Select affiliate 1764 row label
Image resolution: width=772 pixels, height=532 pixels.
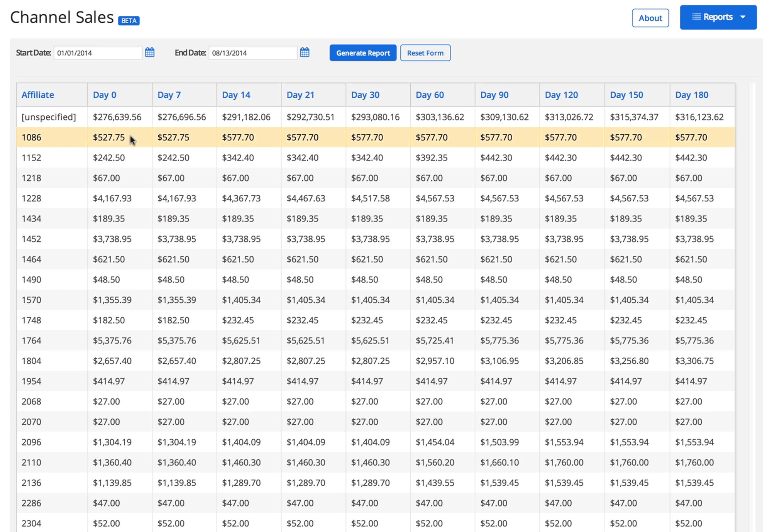[x=31, y=341]
